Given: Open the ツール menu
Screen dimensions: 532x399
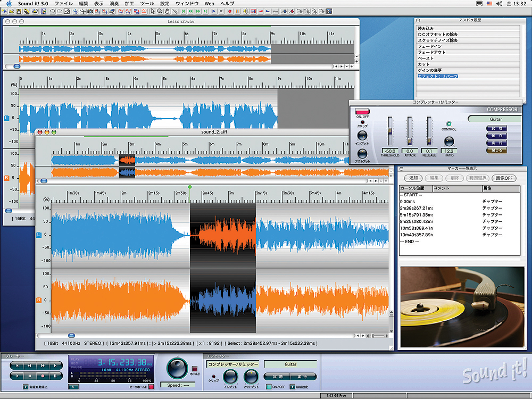Looking at the screenshot, I should (x=147, y=3).
